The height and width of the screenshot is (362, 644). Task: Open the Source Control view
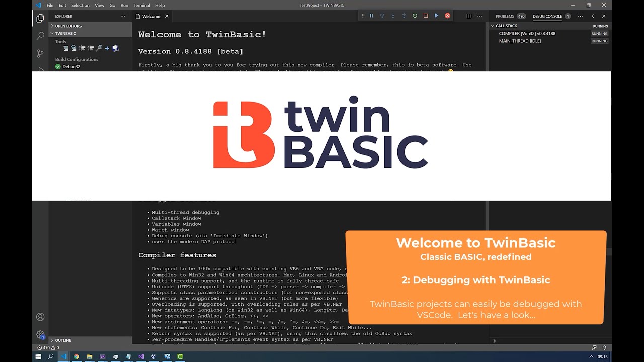click(x=40, y=53)
